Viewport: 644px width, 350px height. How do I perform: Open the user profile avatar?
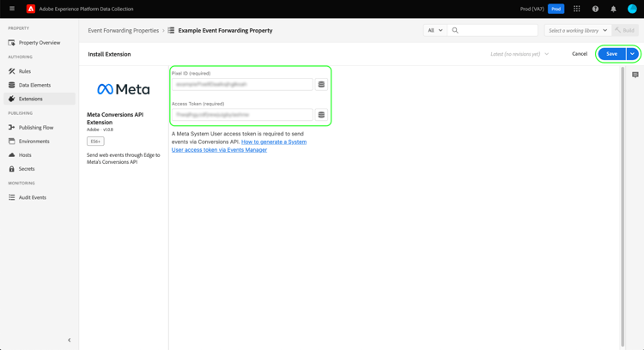(632, 9)
